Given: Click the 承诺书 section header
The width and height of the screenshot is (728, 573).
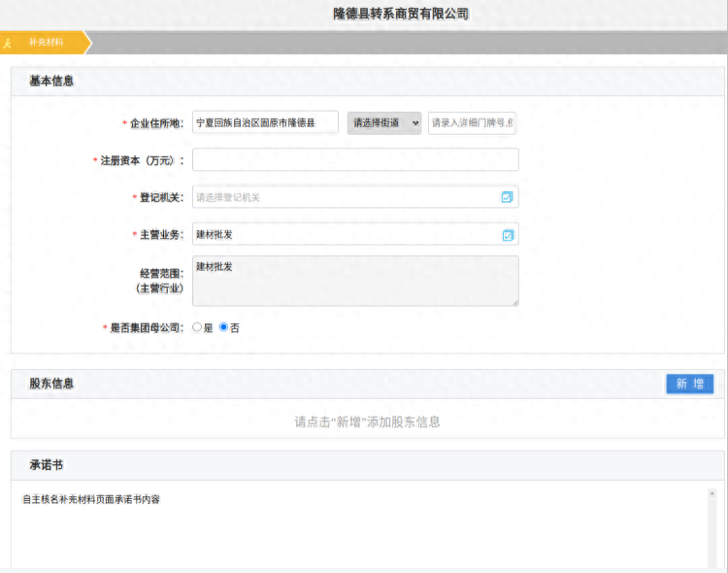Looking at the screenshot, I should coord(46,465).
